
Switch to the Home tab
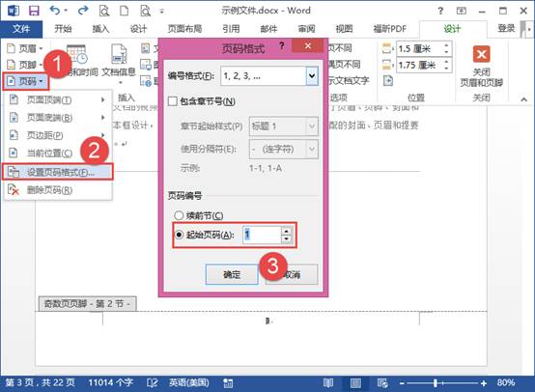point(63,29)
